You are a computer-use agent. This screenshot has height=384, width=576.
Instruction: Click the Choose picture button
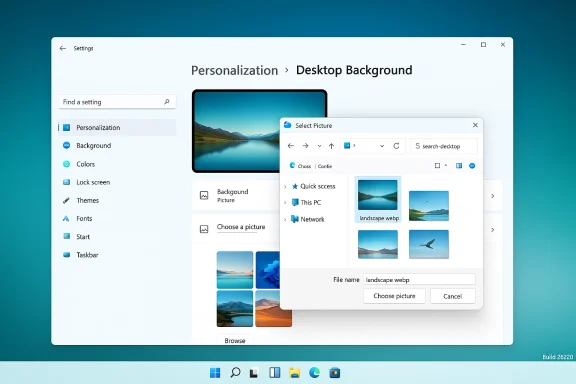click(x=394, y=296)
